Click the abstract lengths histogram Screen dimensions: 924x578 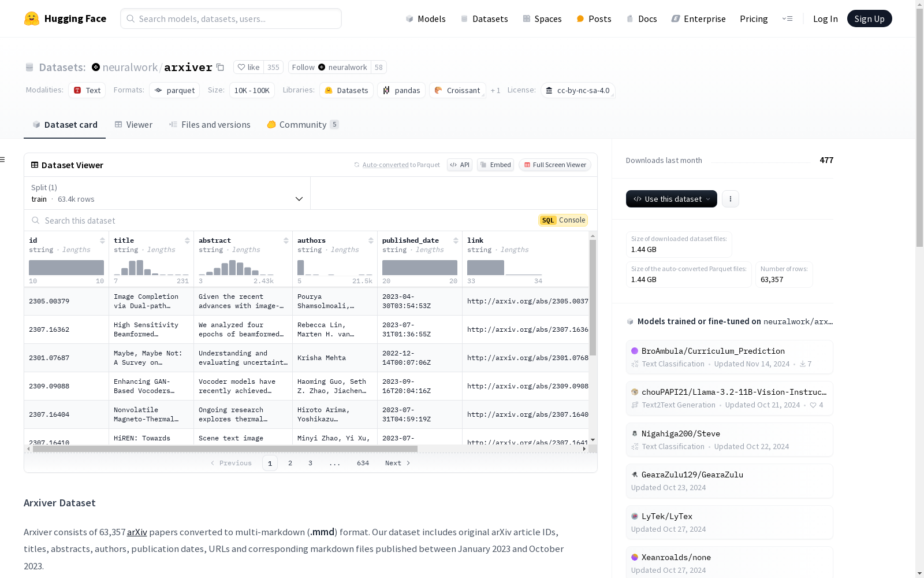pos(236,268)
